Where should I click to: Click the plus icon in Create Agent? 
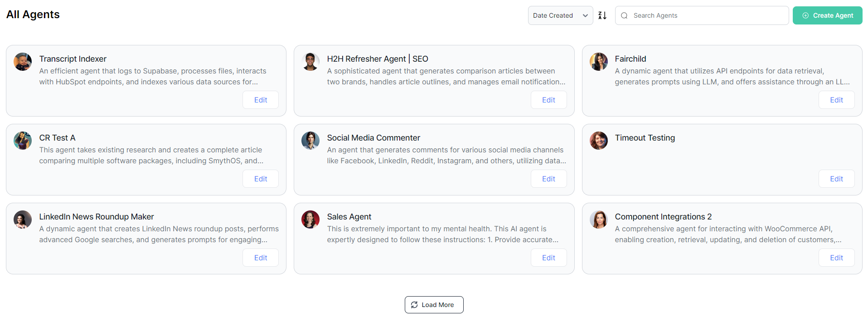805,15
